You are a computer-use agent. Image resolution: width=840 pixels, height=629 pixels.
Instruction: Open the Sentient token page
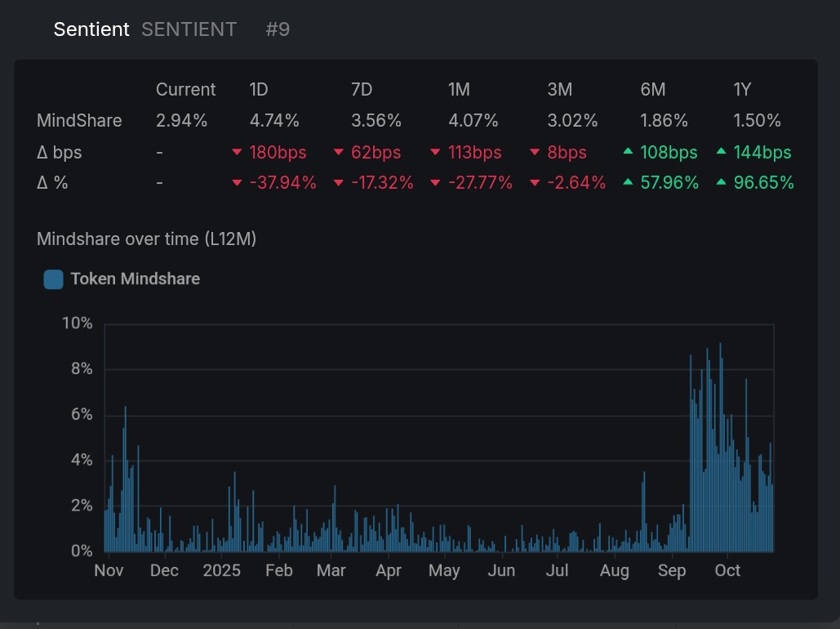point(91,29)
